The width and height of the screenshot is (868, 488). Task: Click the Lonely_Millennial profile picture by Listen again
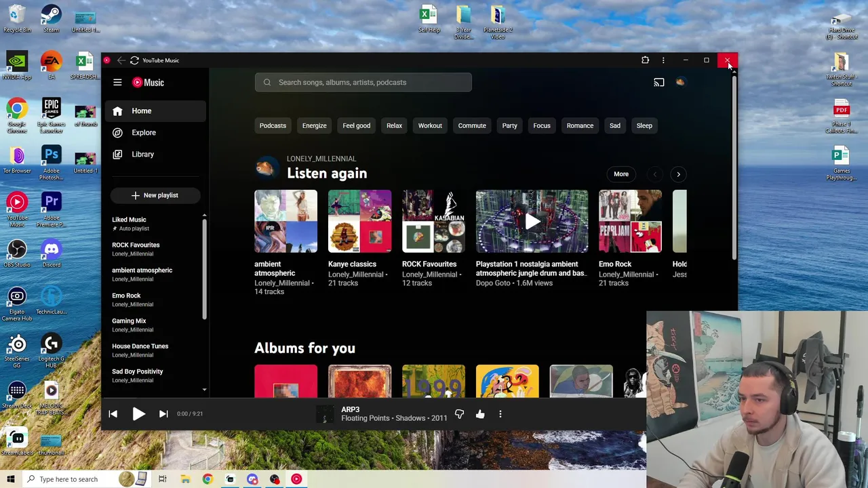tap(266, 167)
